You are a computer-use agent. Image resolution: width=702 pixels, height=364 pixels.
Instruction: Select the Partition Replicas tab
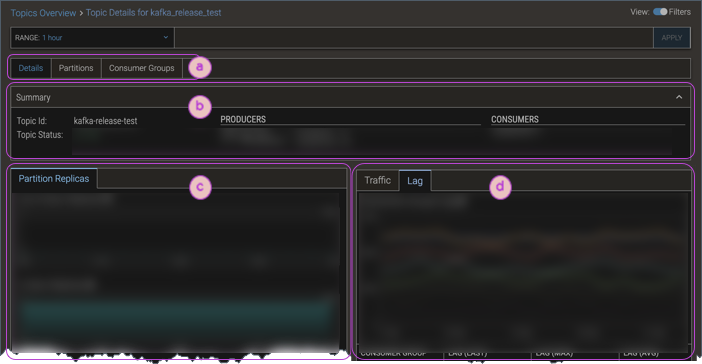(x=54, y=179)
